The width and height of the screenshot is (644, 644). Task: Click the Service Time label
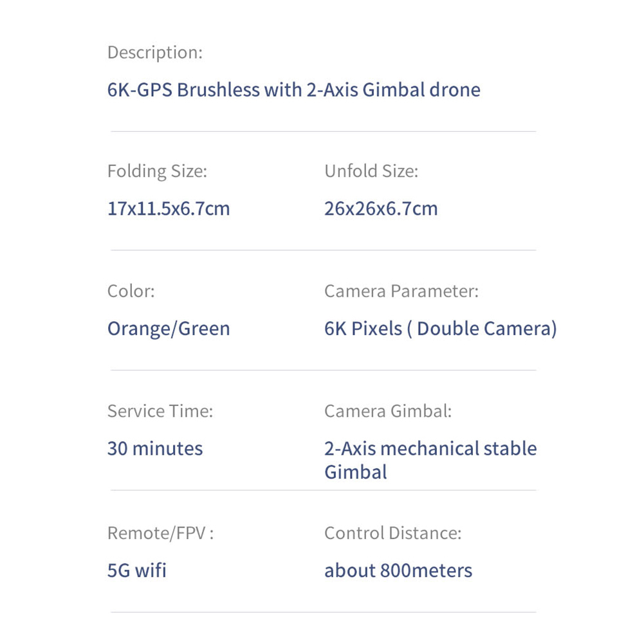pos(160,411)
